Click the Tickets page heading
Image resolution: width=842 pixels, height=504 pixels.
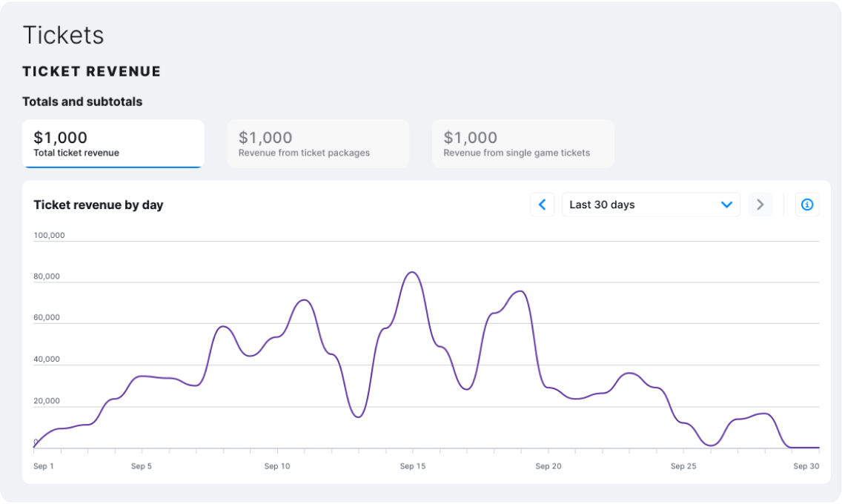63,36
